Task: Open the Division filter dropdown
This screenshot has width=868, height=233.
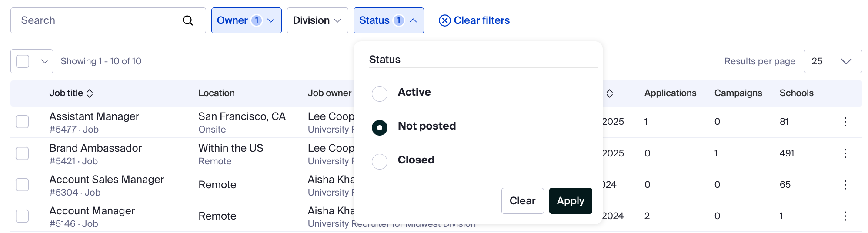Action: (x=317, y=20)
